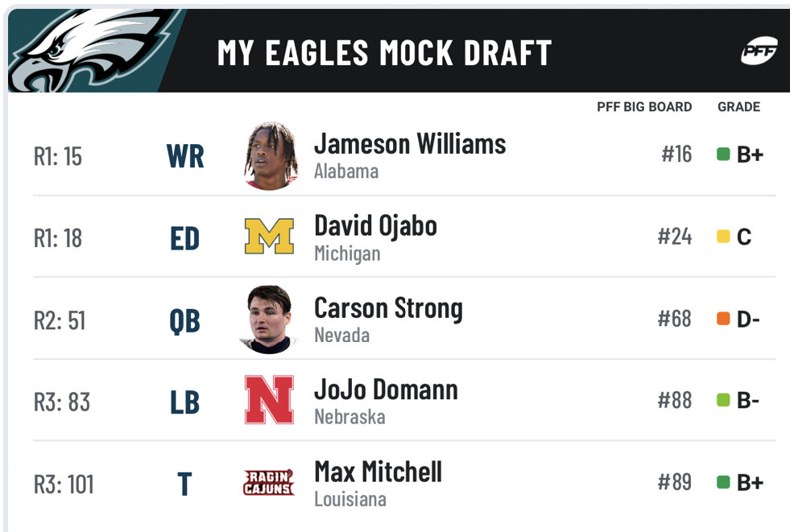The width and height of the screenshot is (790, 532).
Task: Open Carson Strong's headshot photo
Action: [x=269, y=319]
